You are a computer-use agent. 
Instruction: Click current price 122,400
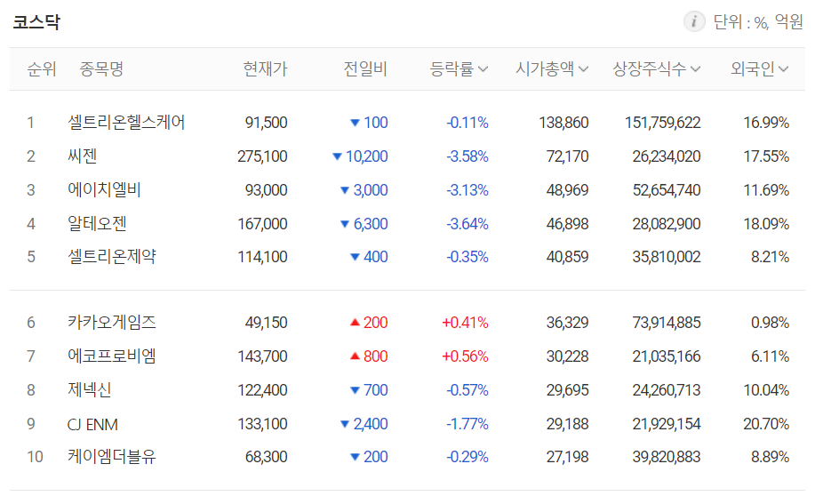click(262, 390)
